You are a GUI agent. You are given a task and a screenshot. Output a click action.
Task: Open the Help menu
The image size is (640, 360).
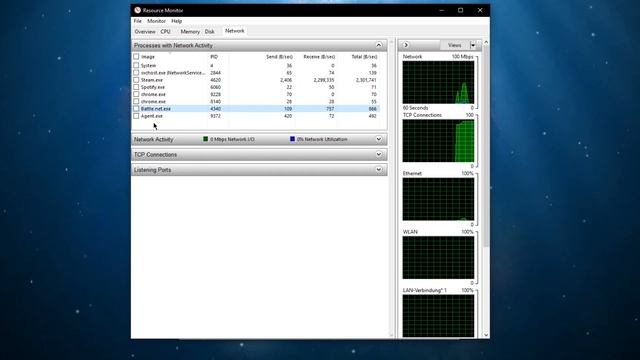tap(177, 21)
